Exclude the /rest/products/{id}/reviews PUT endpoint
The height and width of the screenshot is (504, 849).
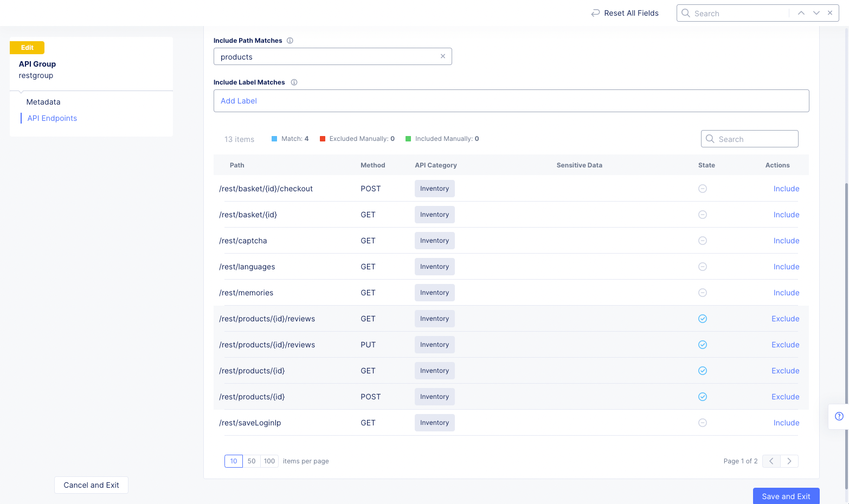coord(785,344)
